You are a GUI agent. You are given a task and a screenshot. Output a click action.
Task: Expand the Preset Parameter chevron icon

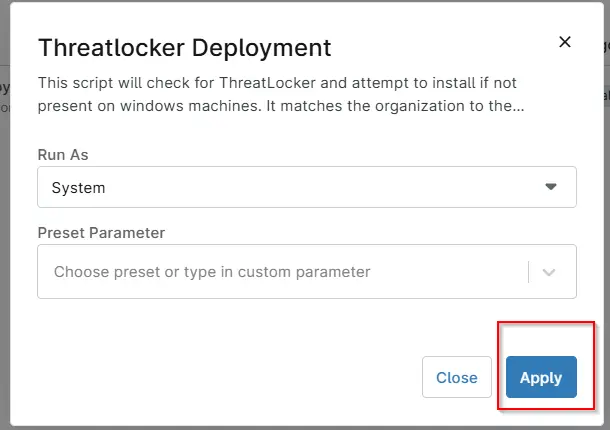[x=549, y=272]
